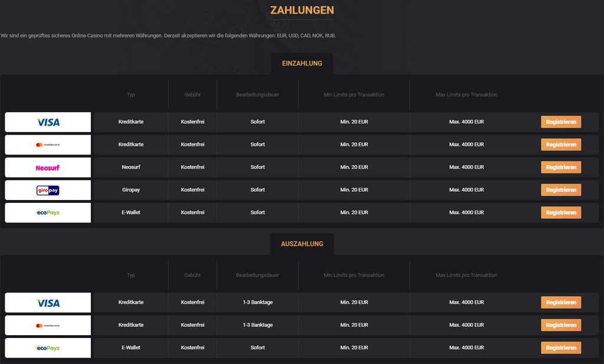Click Max. 4000 EUR in Mastercard withdrawal row

[467, 325]
